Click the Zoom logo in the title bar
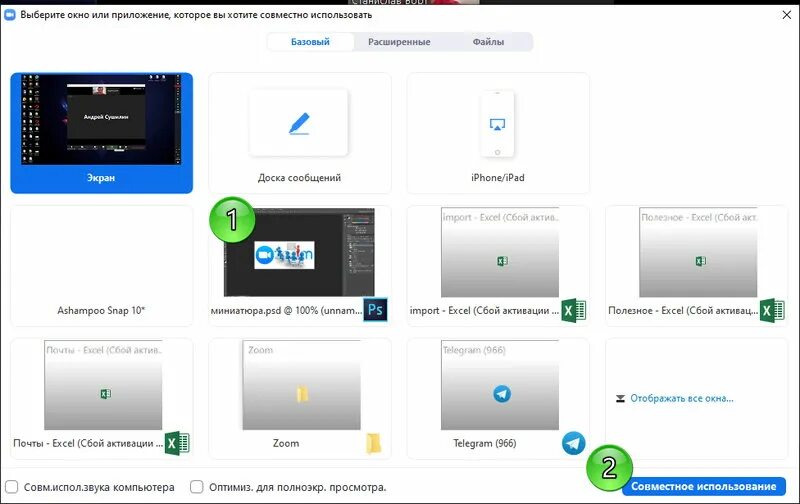Viewport: 800px width, 504px height. [x=10, y=15]
